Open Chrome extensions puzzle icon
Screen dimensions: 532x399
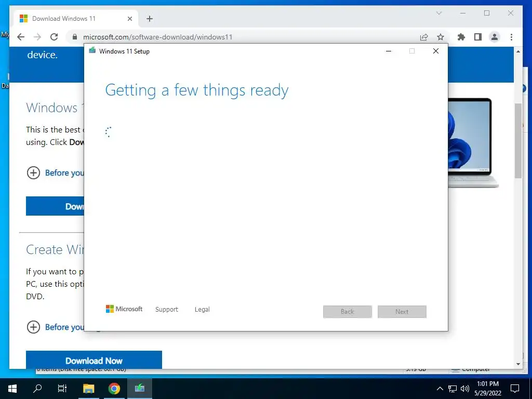coord(461,37)
